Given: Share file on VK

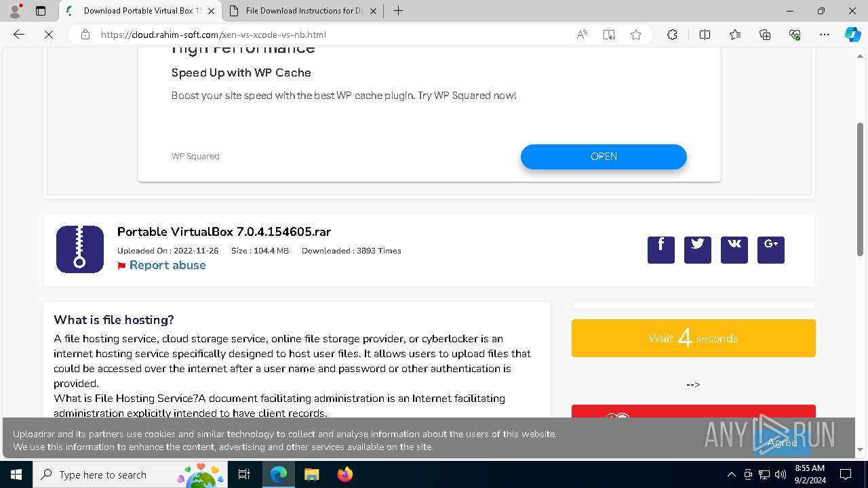Looking at the screenshot, I should pos(734,250).
